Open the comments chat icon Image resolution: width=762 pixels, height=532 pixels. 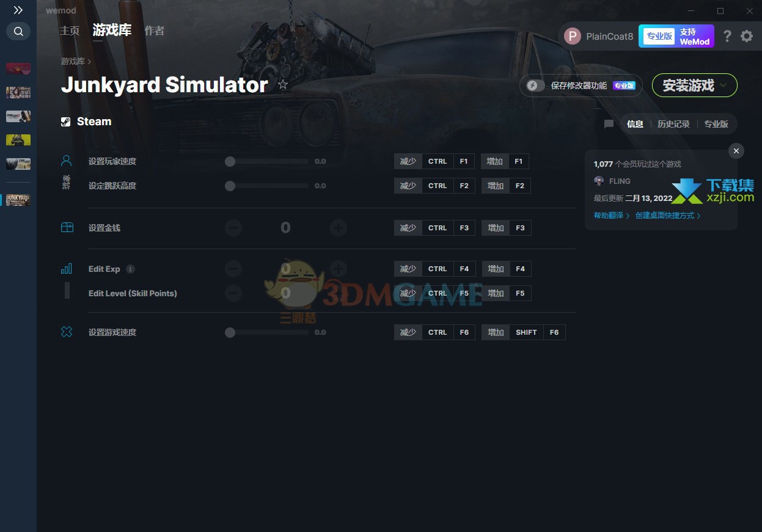[x=609, y=124]
